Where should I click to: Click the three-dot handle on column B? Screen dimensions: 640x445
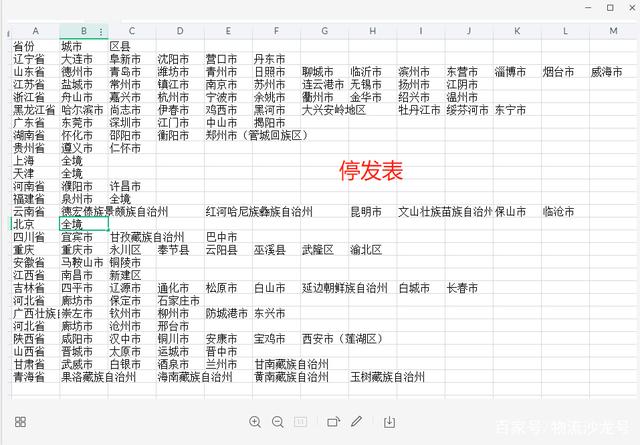pyautogui.click(x=101, y=31)
